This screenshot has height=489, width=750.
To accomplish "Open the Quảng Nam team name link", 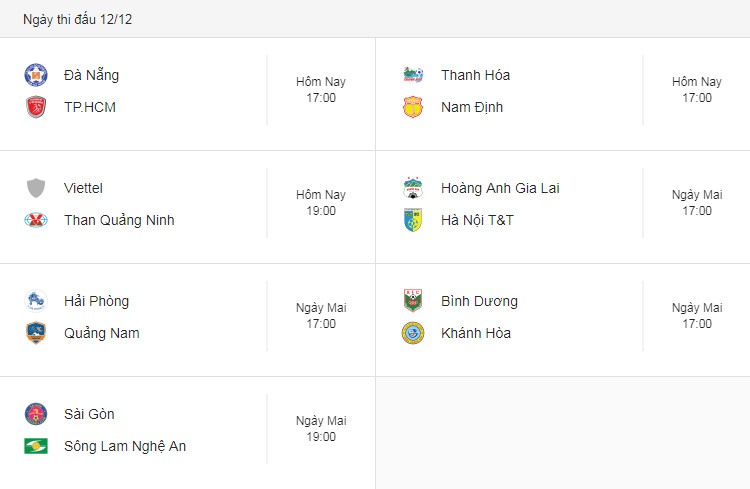I will coord(102,333).
